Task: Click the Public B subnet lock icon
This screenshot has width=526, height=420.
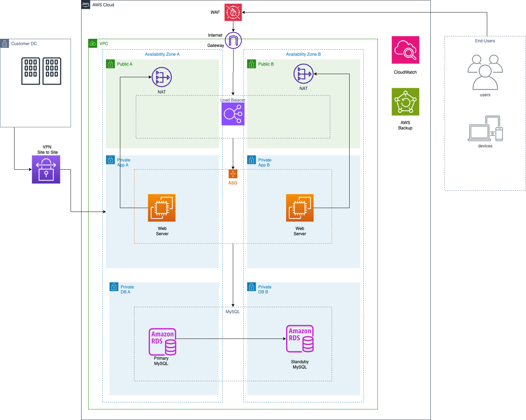Action: click(252, 64)
